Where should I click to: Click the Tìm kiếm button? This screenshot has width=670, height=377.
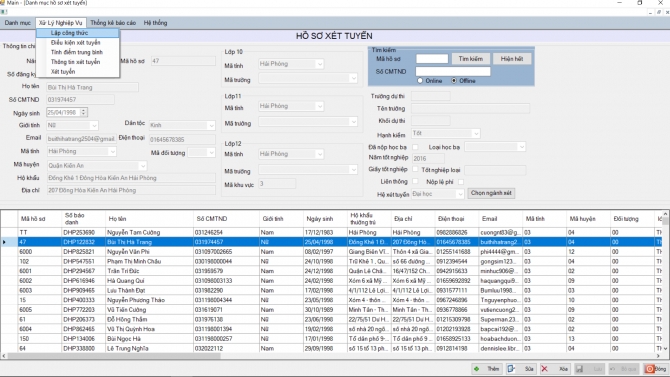point(470,59)
